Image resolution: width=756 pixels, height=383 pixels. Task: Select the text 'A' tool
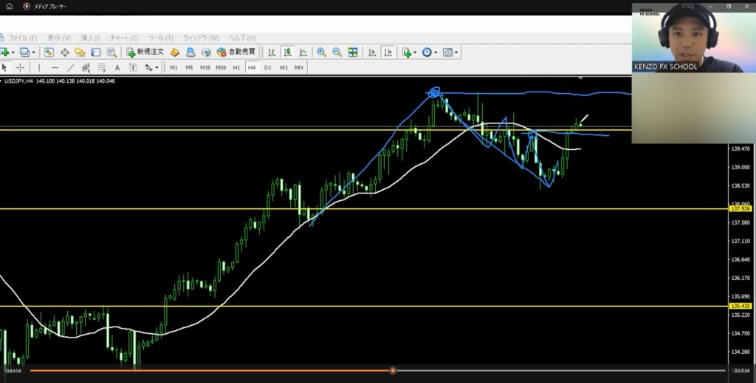[x=117, y=68]
